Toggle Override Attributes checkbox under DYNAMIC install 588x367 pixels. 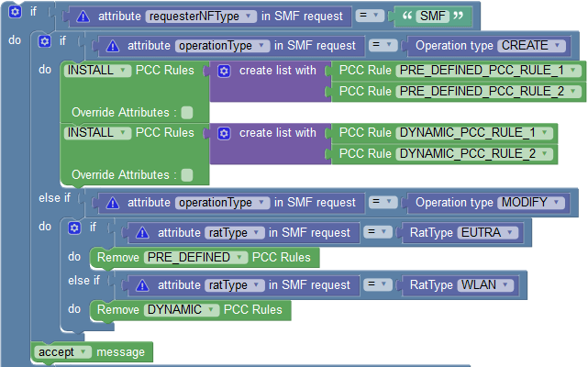coord(187,174)
